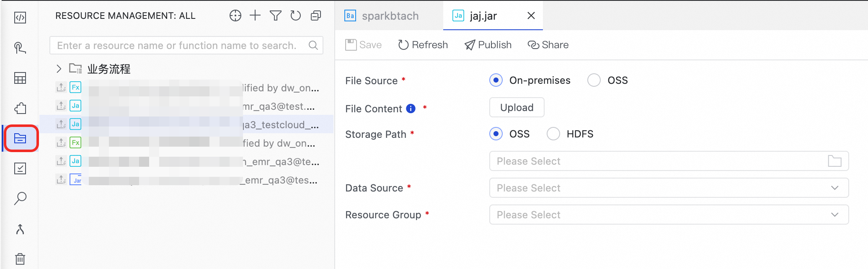The height and width of the screenshot is (269, 868).
Task: Choose On-premises file source option
Action: [496, 80]
